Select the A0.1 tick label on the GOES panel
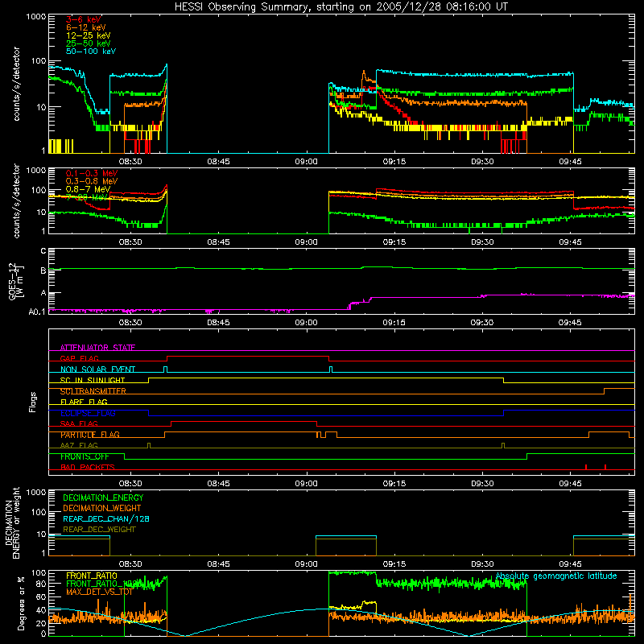The height and width of the screenshot is (644, 644). [37, 312]
